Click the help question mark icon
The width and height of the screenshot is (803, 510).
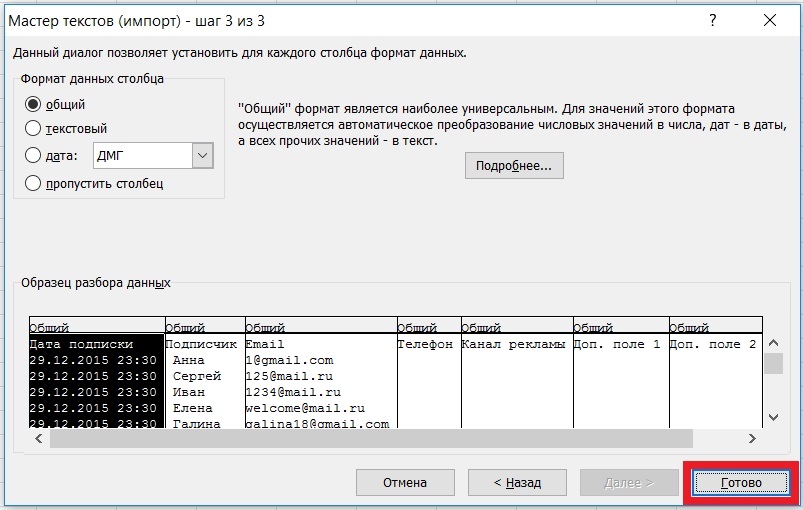(x=713, y=20)
